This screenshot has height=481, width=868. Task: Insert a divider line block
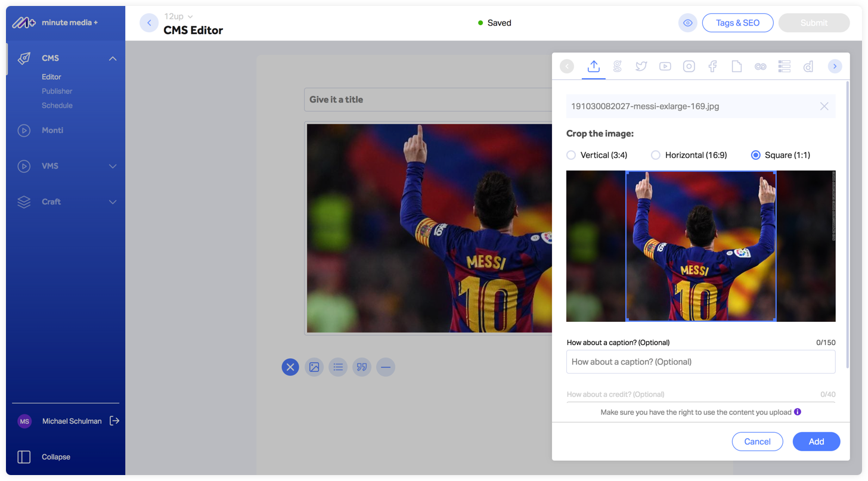386,367
